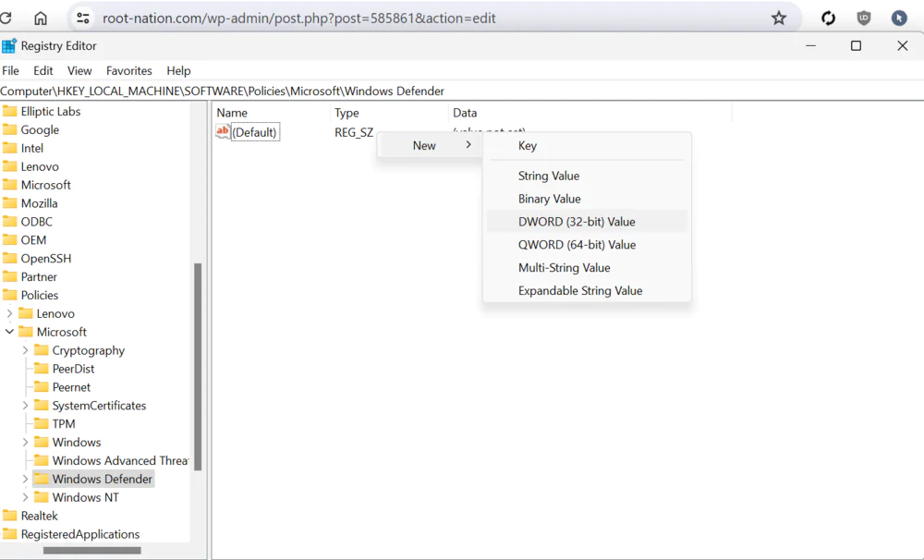Select the Realtek folder icon

(x=9, y=516)
